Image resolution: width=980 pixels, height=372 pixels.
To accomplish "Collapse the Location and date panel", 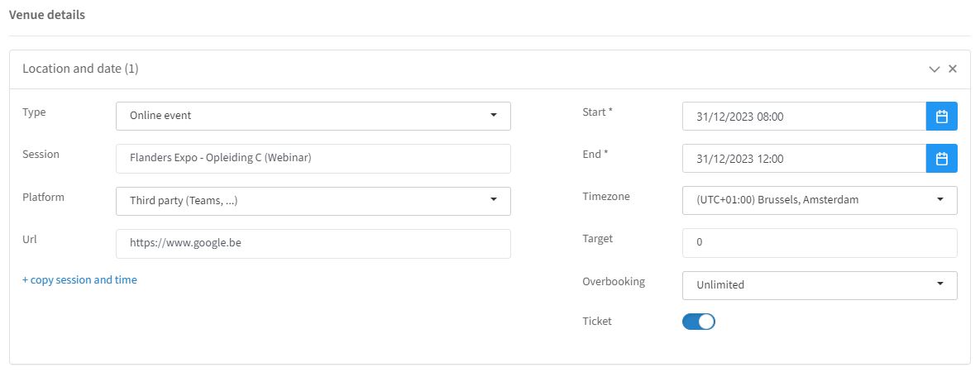I will [x=935, y=69].
